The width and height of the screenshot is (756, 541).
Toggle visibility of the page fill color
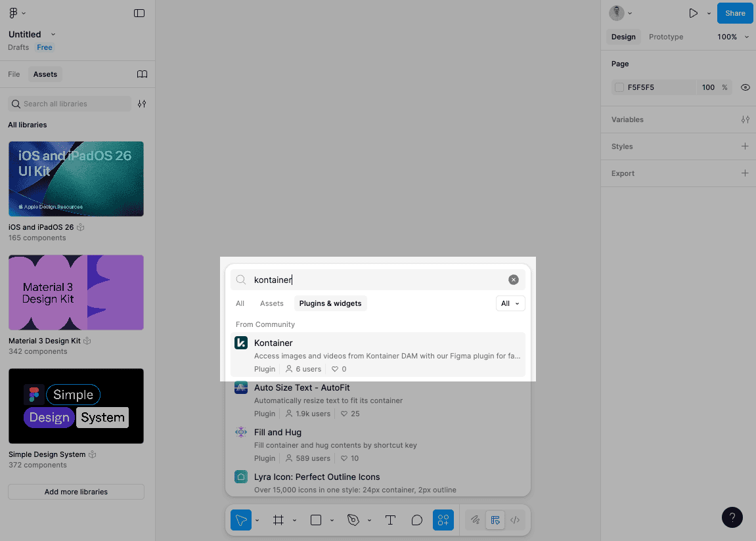click(x=745, y=87)
